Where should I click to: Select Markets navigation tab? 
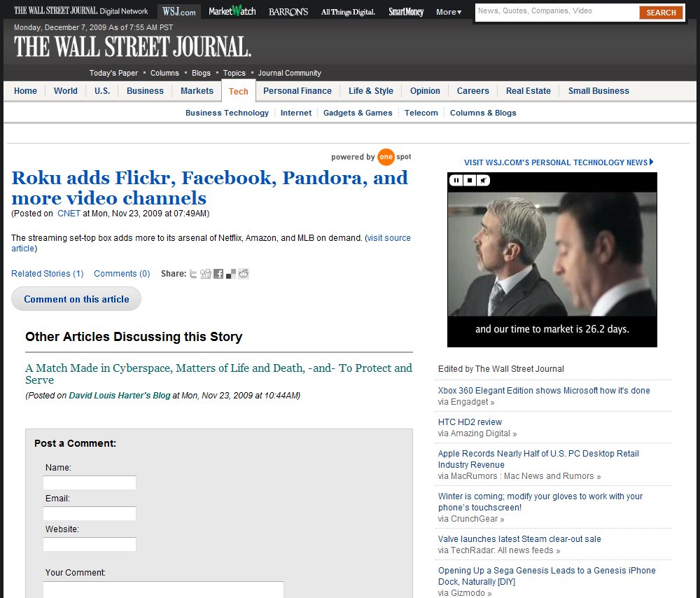tap(197, 90)
